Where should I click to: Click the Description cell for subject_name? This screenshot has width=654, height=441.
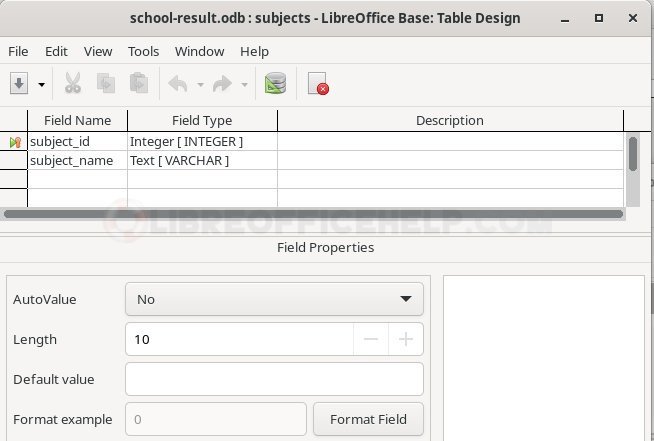click(450, 161)
